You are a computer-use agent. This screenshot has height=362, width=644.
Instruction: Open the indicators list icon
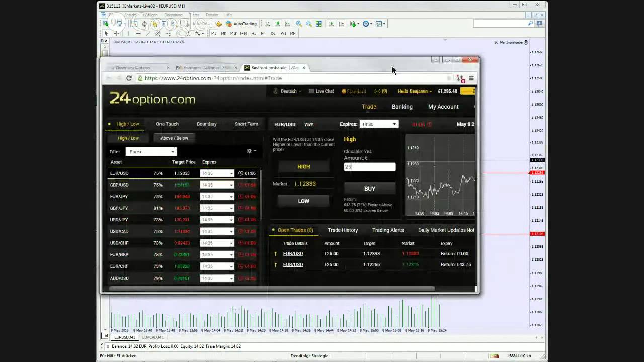pos(354,24)
